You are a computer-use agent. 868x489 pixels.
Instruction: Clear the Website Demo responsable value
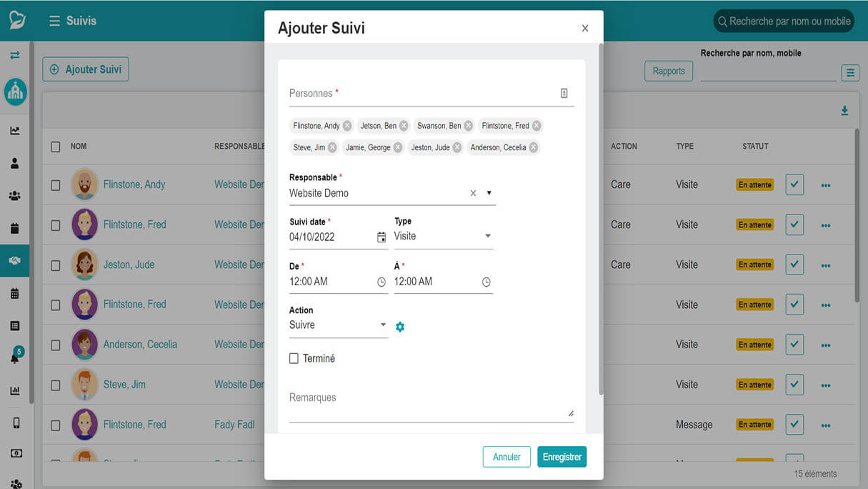pyautogui.click(x=473, y=193)
